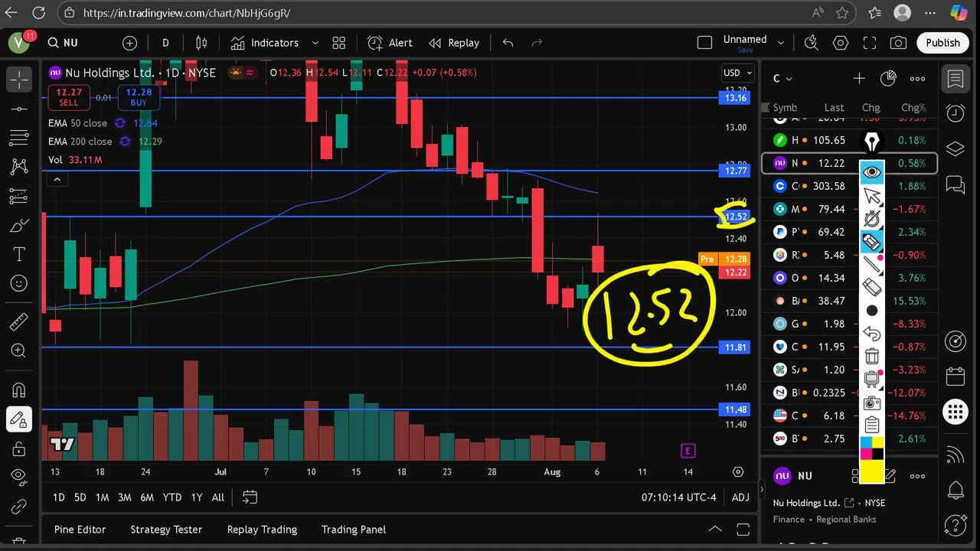Open object tree layers panel
The image size is (980, 551).
[x=955, y=149]
